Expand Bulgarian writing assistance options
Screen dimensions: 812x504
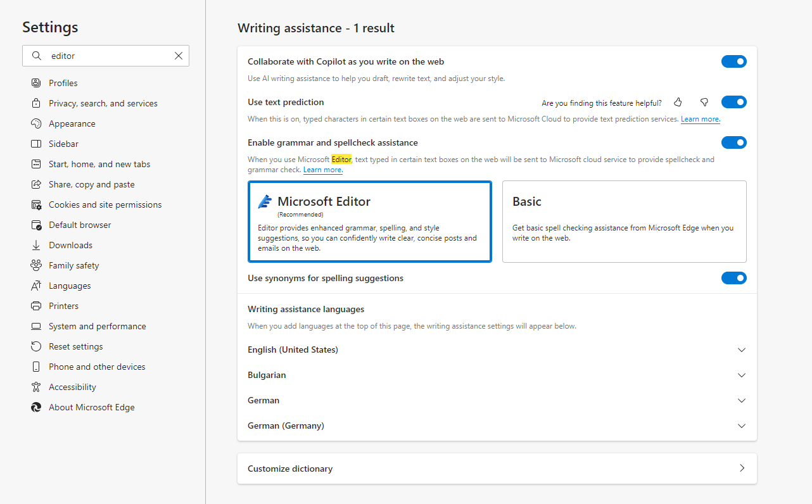(x=742, y=375)
